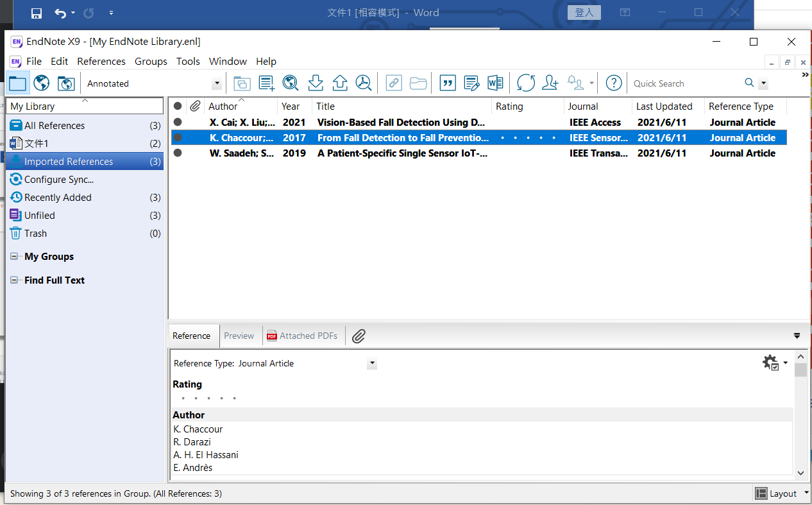This screenshot has width=812, height=505.
Task: Open the Help question mark icon
Action: (614, 83)
